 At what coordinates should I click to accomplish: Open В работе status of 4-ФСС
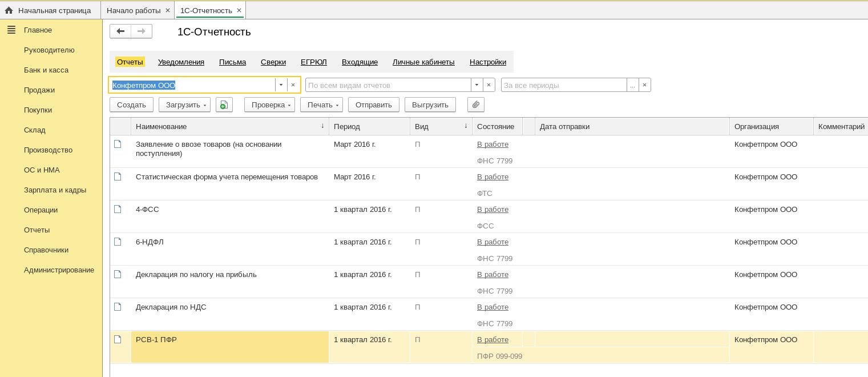492,209
